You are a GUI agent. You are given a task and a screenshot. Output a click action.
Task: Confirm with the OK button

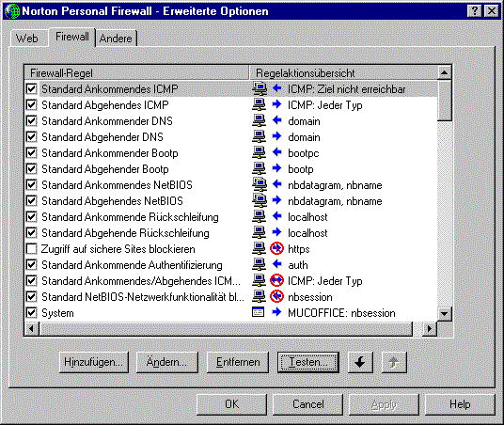231,404
